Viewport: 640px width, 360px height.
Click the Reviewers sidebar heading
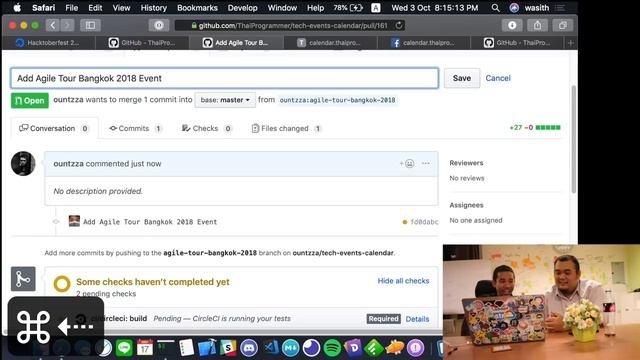point(466,163)
